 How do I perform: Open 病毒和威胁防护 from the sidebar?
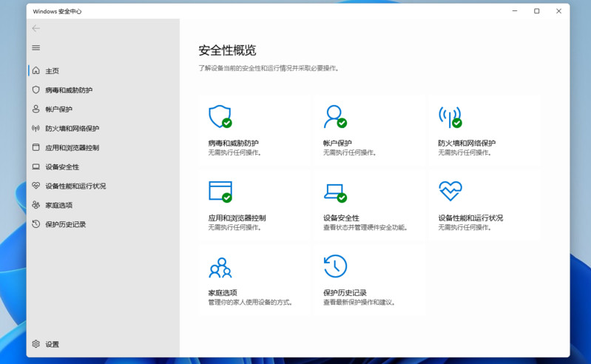68,90
